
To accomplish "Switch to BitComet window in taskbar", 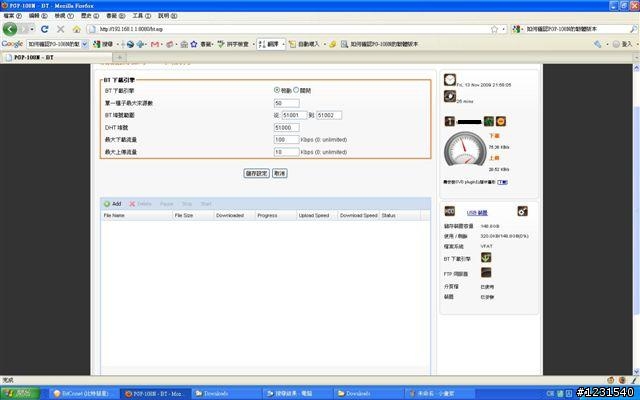I will 84,393.
